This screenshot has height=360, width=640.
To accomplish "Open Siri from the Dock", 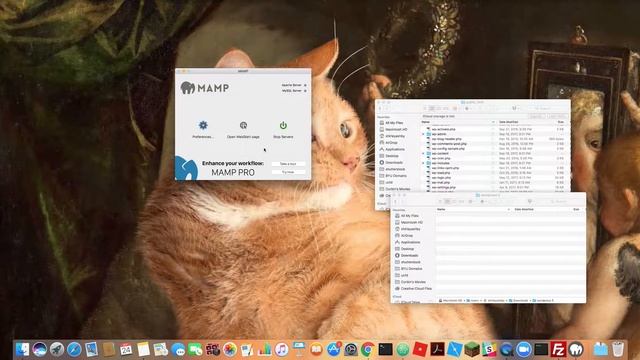I will pyautogui.click(x=40, y=349).
